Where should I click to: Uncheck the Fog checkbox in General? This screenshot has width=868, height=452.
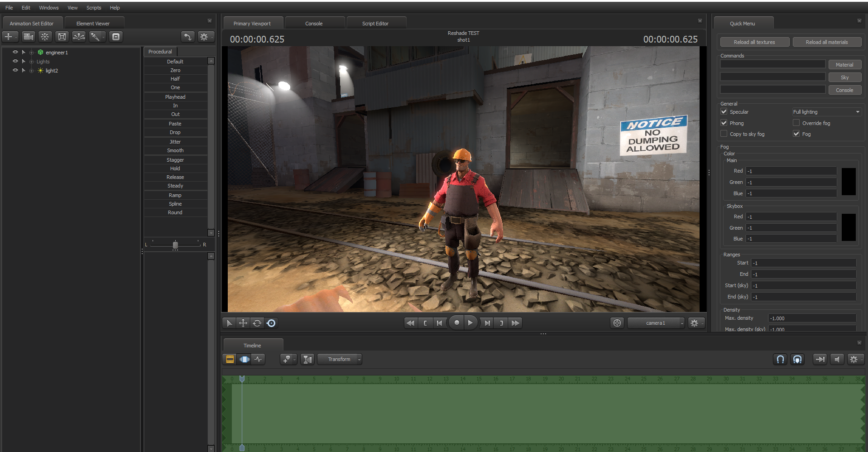tap(796, 134)
